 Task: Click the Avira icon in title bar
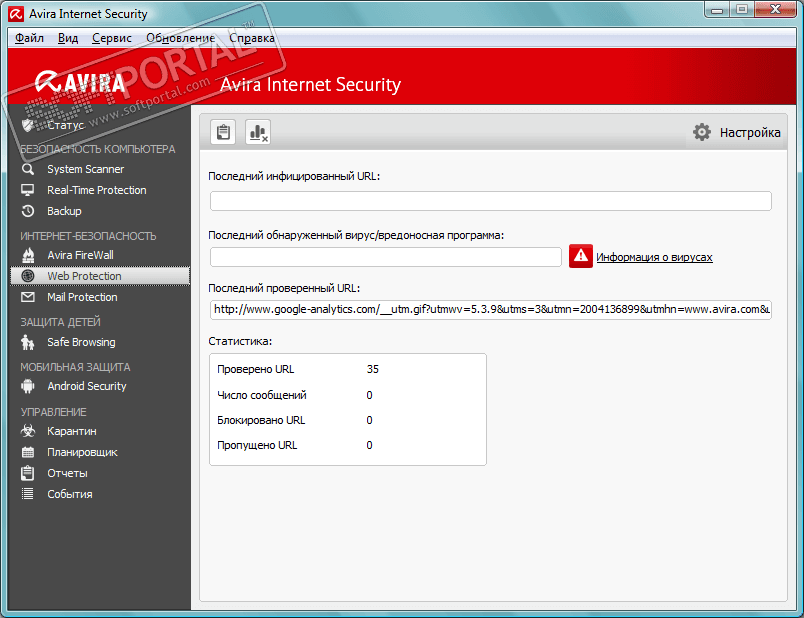coord(16,14)
